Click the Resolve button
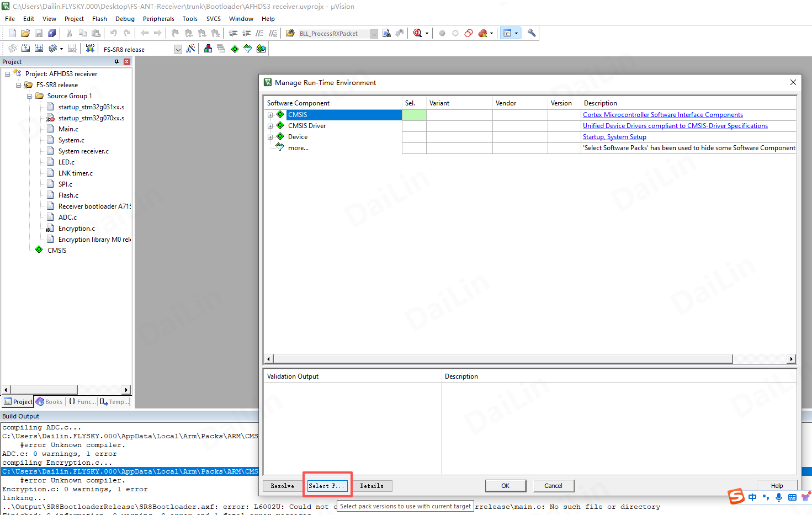Viewport: 812px width, 515px height. (x=282, y=486)
